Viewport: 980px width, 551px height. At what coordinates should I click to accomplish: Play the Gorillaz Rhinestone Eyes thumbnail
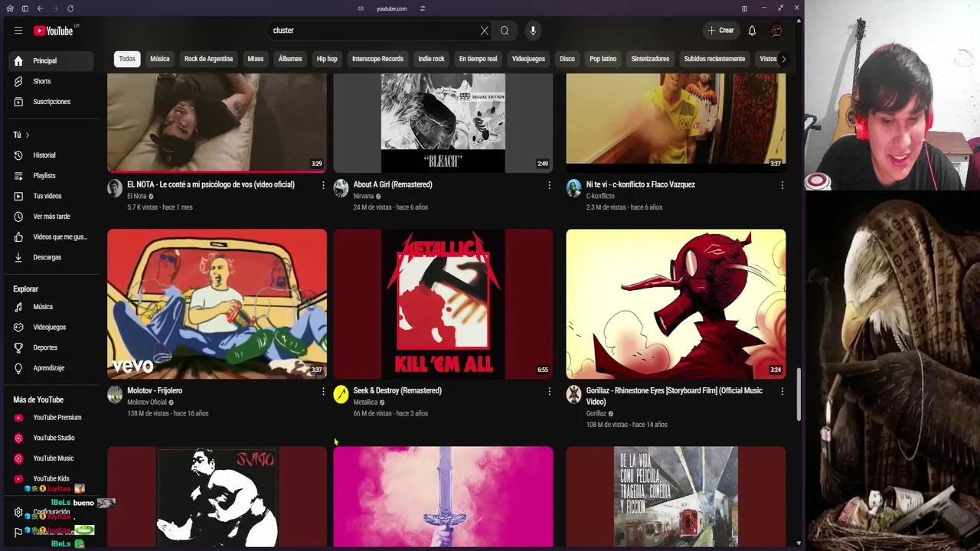point(675,304)
